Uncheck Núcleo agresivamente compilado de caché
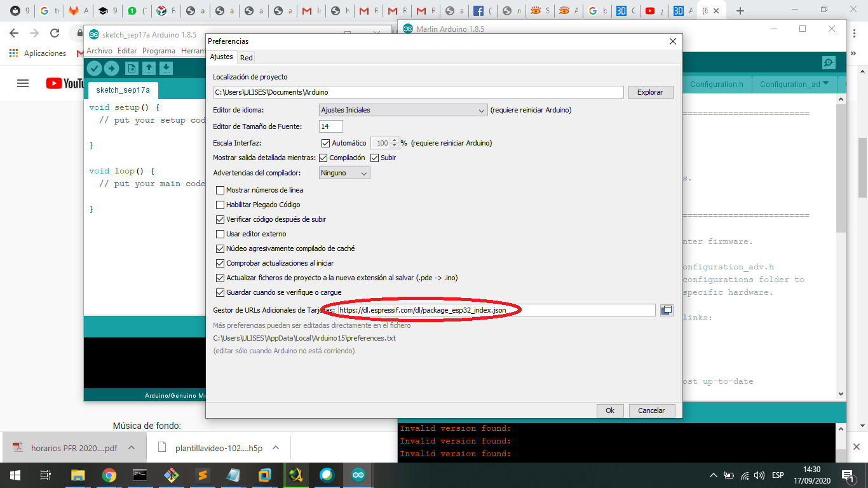 (x=220, y=248)
